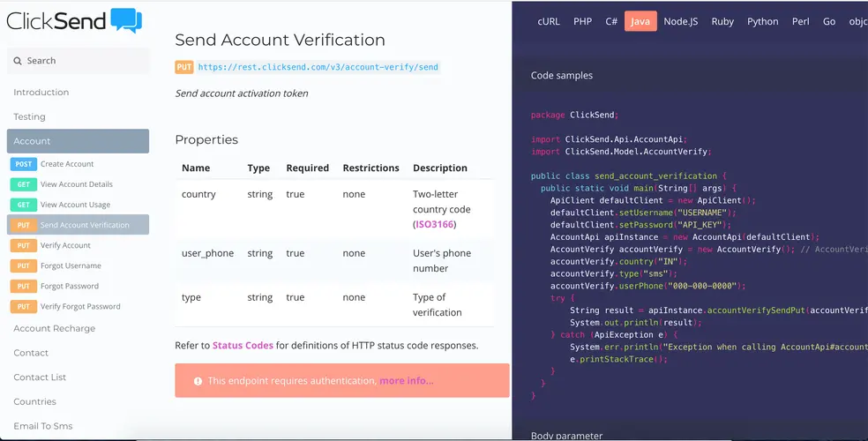Click the PUT badge beside Forgot Username
Viewport: 868px width, 441px height.
23,265
